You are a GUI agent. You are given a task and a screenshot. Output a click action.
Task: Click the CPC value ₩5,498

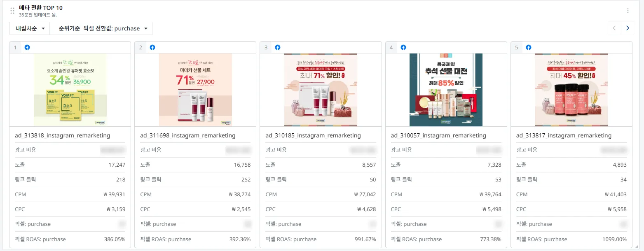pyautogui.click(x=492, y=209)
